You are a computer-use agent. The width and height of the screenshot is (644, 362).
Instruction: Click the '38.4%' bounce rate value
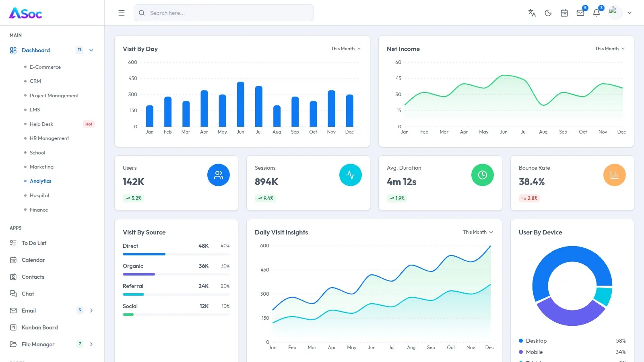tap(532, 182)
